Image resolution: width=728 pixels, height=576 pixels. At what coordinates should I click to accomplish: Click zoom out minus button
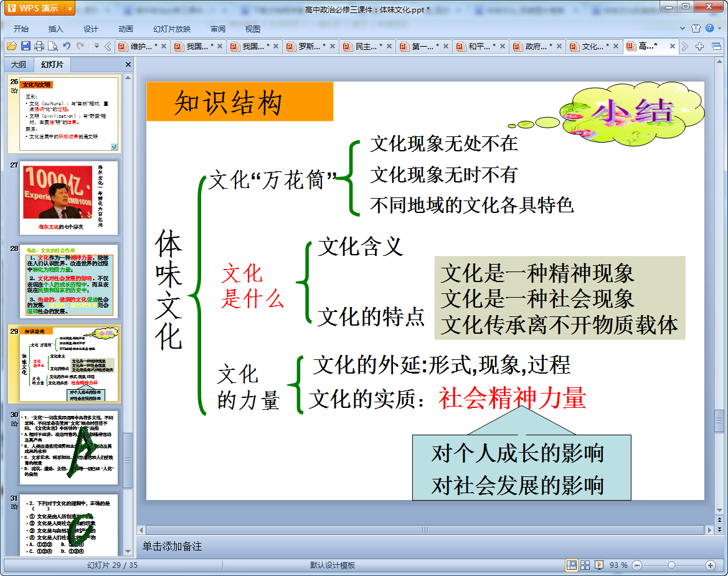pos(637,565)
